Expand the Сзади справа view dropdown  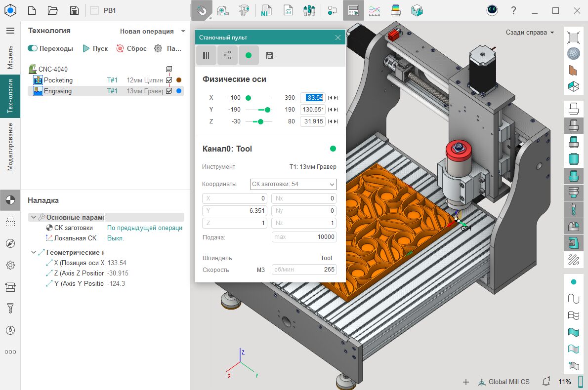[x=530, y=33]
